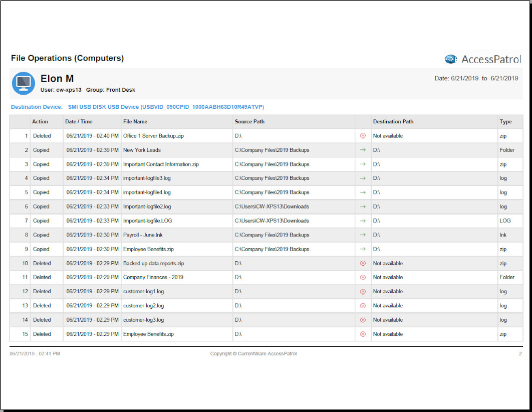
Task: Click green arrow in Payroll - June.lnk row
Action: [363, 235]
